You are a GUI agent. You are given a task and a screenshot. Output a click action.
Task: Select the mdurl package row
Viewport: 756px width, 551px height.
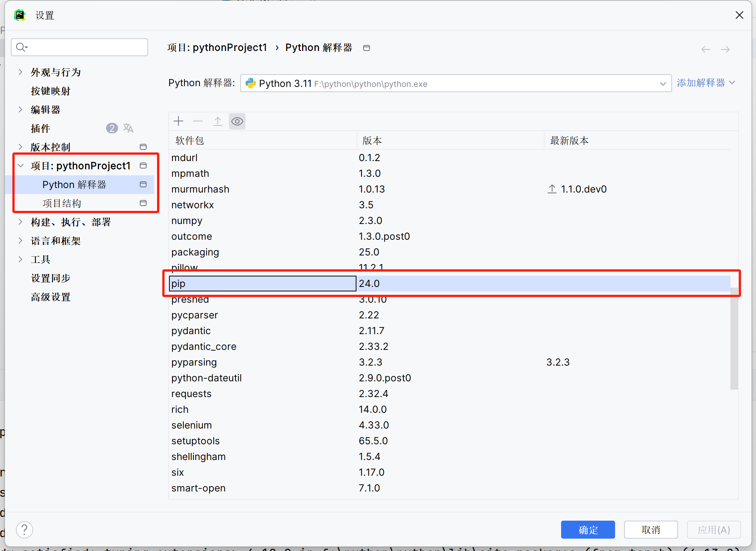(x=450, y=157)
